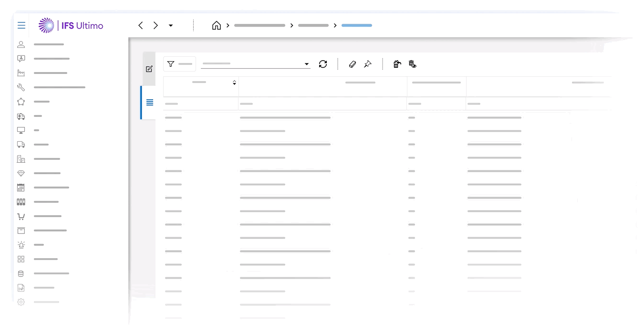Viewport: 644px width, 334px height.
Task: Open the hamburger menu icon
Action: pos(21,25)
